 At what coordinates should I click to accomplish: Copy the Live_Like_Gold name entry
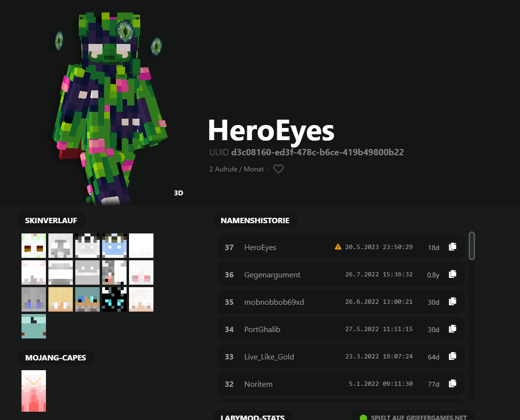click(453, 356)
